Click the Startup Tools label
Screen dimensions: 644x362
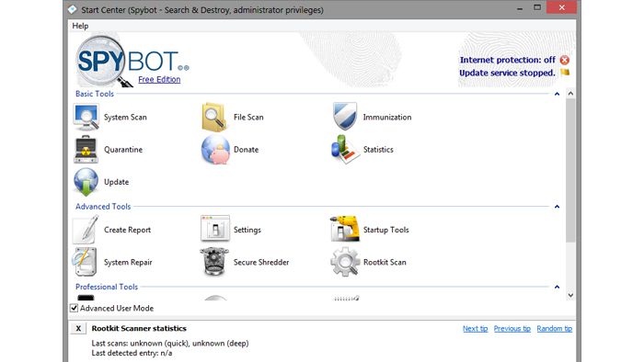(x=386, y=230)
